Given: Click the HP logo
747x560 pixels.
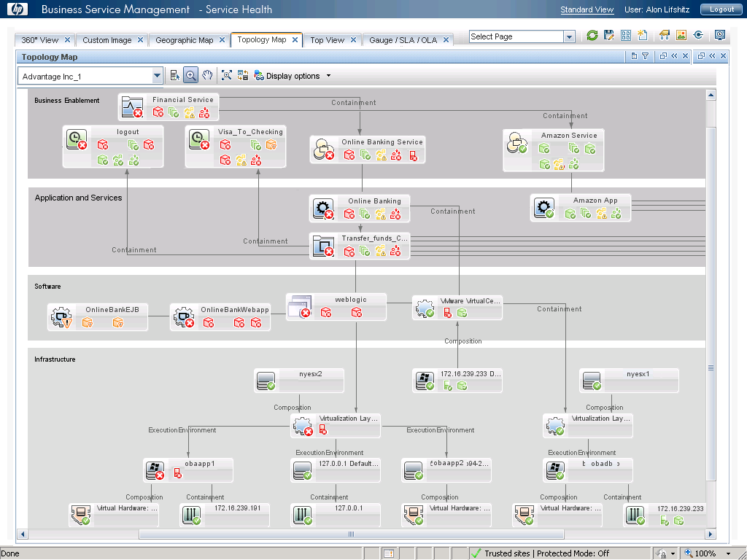Looking at the screenshot, I should [x=18, y=9].
